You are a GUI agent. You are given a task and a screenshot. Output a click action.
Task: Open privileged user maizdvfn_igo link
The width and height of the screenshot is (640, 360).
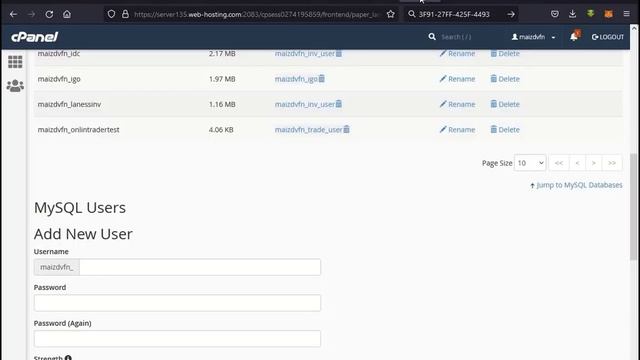click(296, 79)
